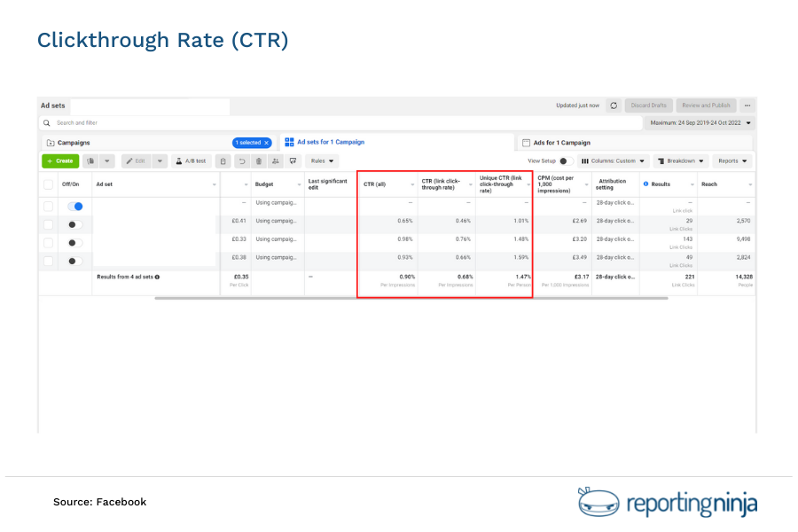
Task: Switch to the Campaigns tab
Action: tap(74, 142)
